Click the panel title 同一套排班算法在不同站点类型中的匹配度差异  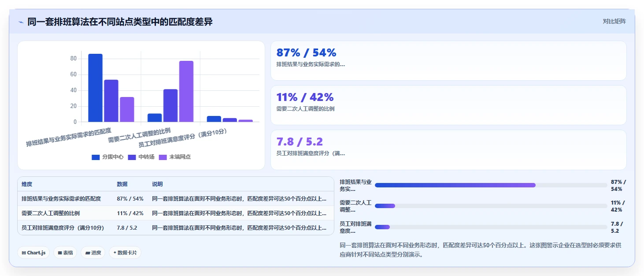120,22
